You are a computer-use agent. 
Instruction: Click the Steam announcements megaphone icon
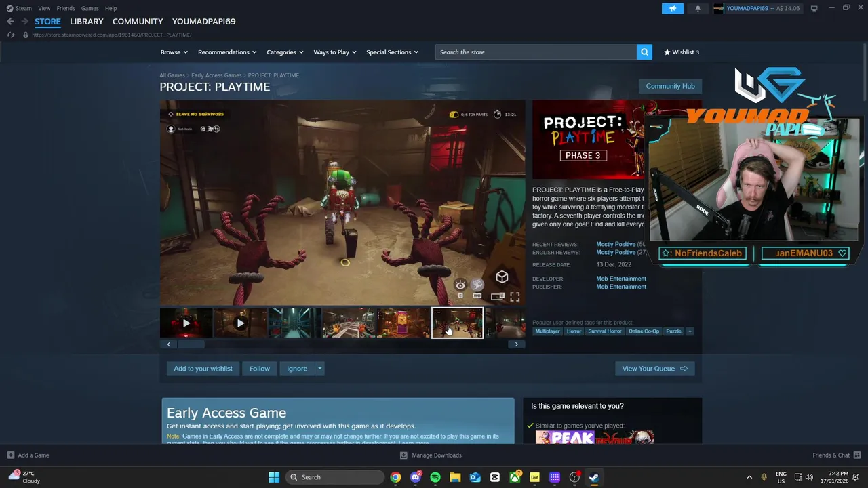click(672, 8)
